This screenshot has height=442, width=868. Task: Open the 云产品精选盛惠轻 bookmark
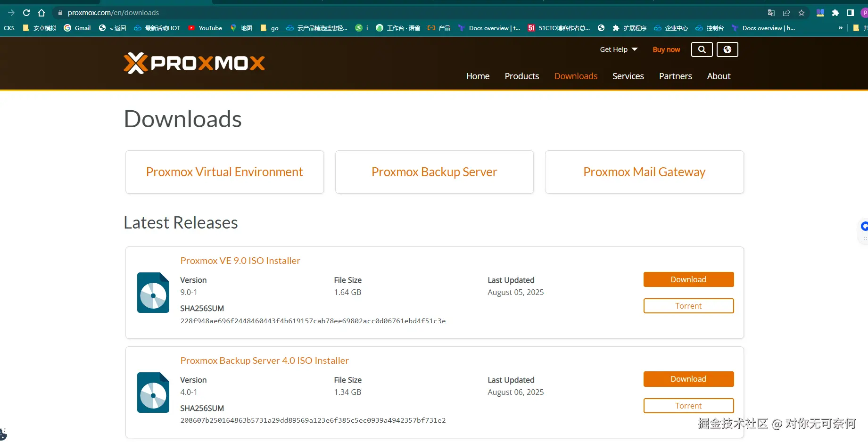[x=317, y=28]
